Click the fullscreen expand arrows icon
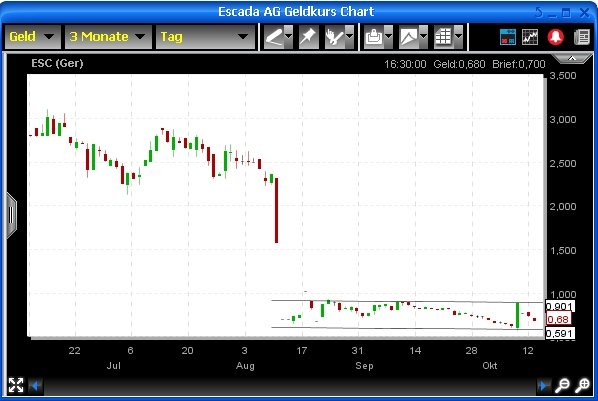Viewport: 598px width, 401px height. pyautogui.click(x=16, y=385)
